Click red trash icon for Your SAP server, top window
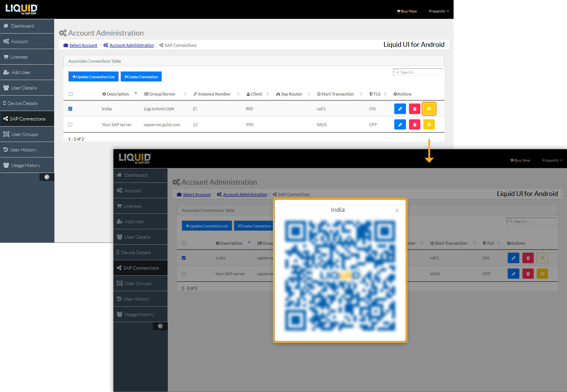 pyautogui.click(x=414, y=125)
